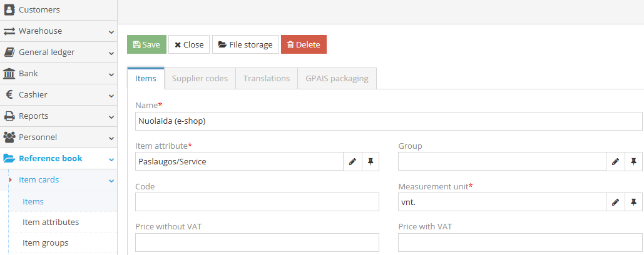This screenshot has height=255, width=644.
Task: Click the pin icon next to Item attribute
Action: (x=371, y=162)
